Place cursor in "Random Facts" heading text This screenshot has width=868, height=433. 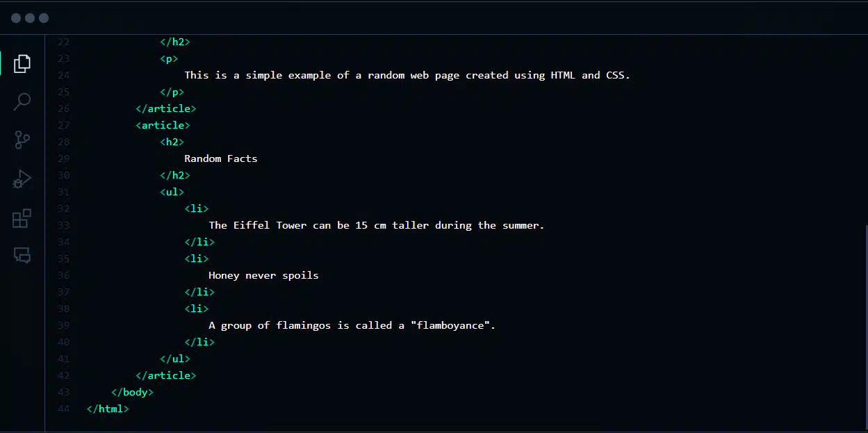(x=221, y=158)
